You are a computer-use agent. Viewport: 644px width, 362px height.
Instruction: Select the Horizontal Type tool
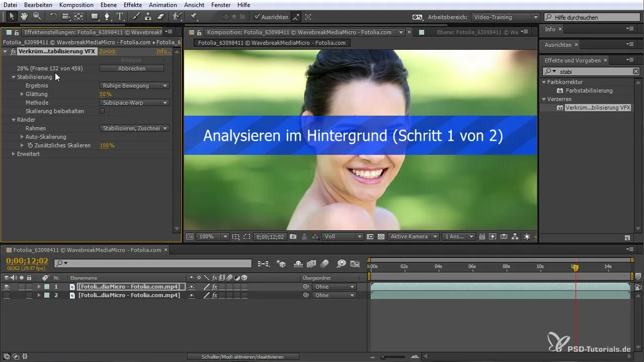click(x=120, y=17)
